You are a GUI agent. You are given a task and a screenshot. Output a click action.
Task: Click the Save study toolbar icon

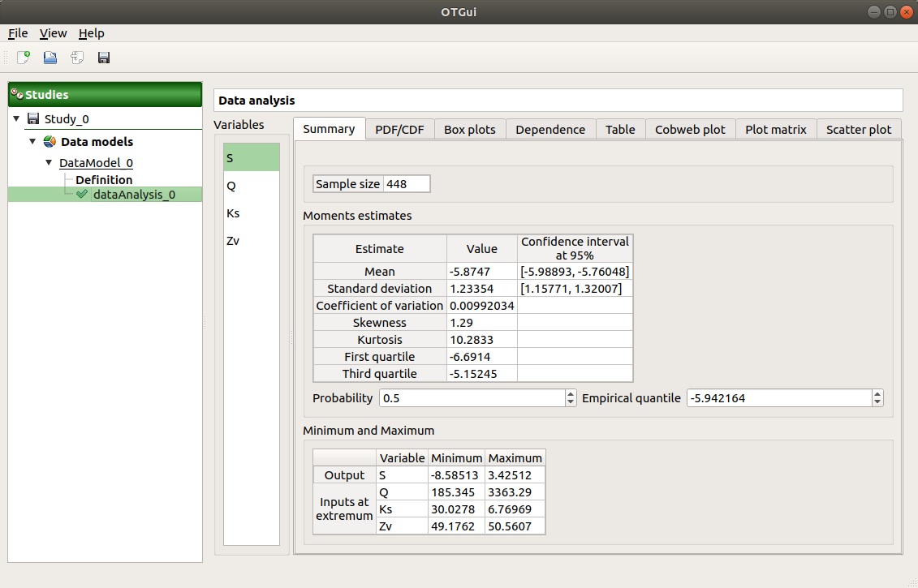pos(104,58)
